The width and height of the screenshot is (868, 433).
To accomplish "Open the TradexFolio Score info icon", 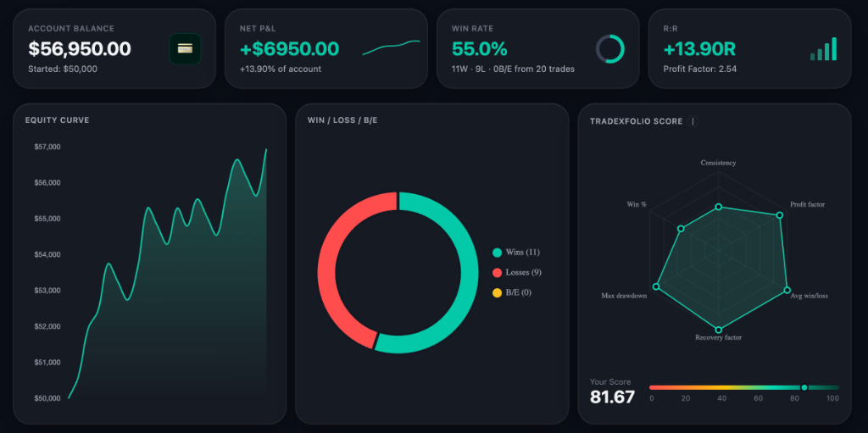I will click(693, 121).
